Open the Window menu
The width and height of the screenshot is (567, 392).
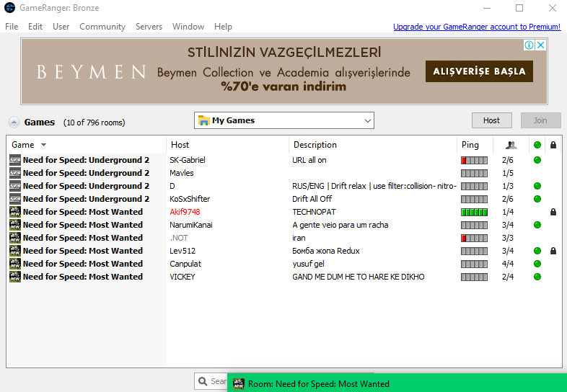(x=188, y=27)
